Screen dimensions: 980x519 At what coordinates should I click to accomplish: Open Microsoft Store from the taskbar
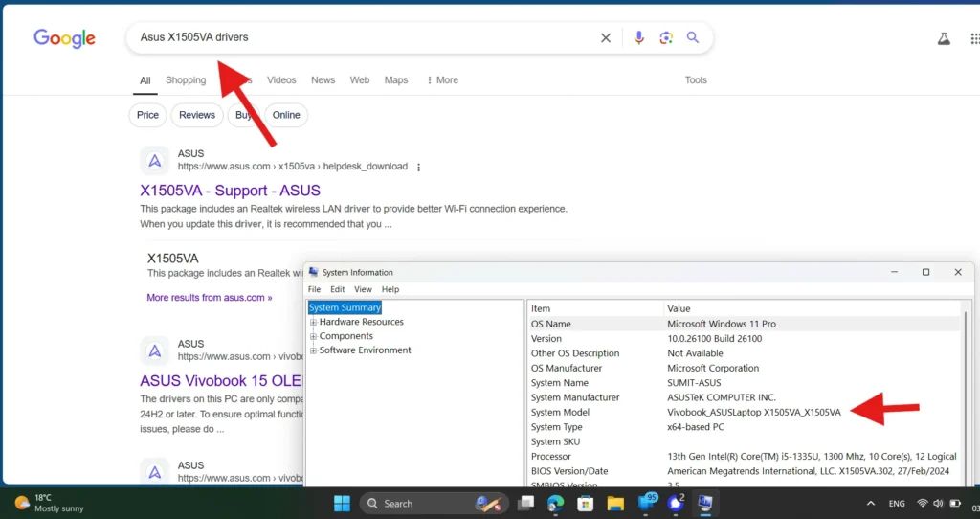pyautogui.click(x=585, y=504)
